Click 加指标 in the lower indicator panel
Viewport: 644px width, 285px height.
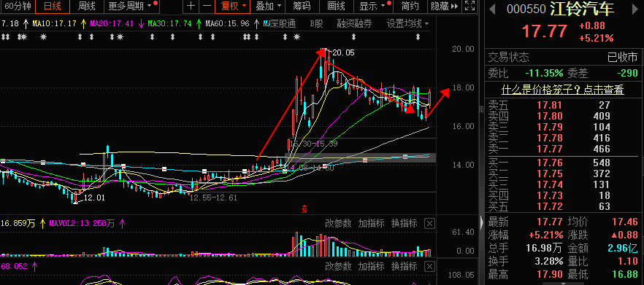371,267
